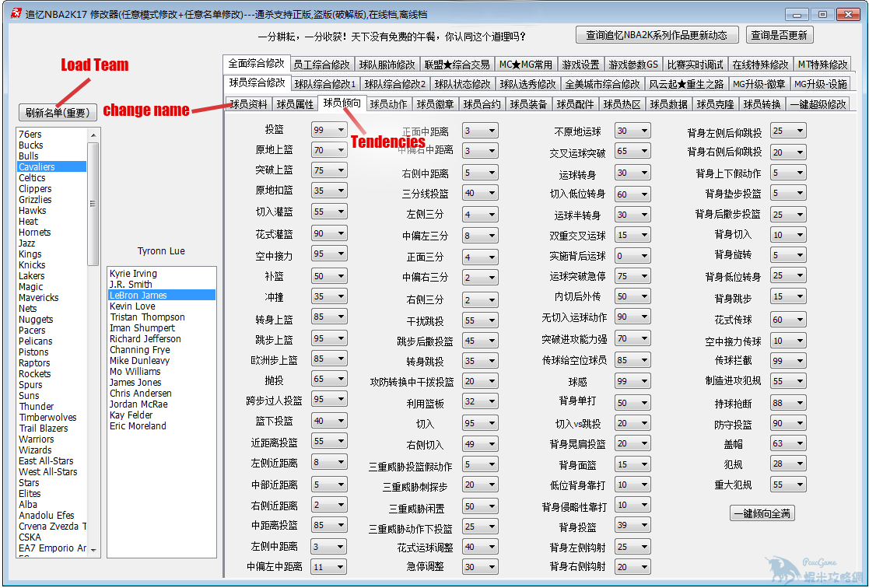Select Kay Felder in the roster
This screenshot has width=869, height=588.
(x=162, y=415)
